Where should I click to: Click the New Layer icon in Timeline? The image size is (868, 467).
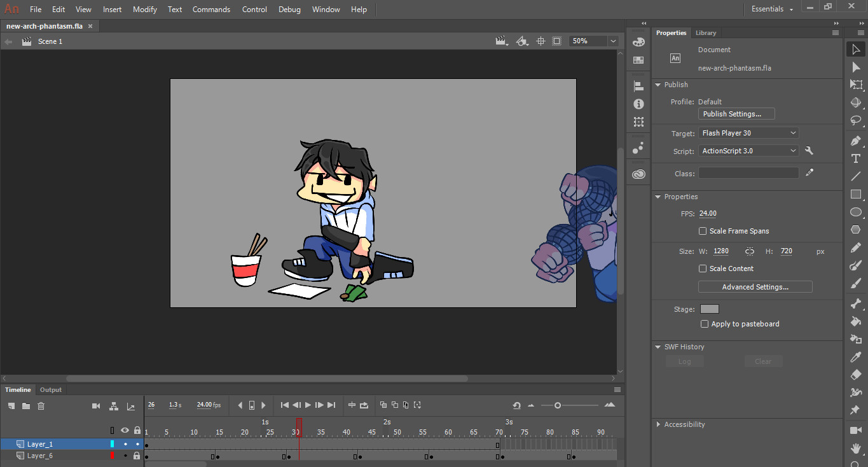coord(11,406)
